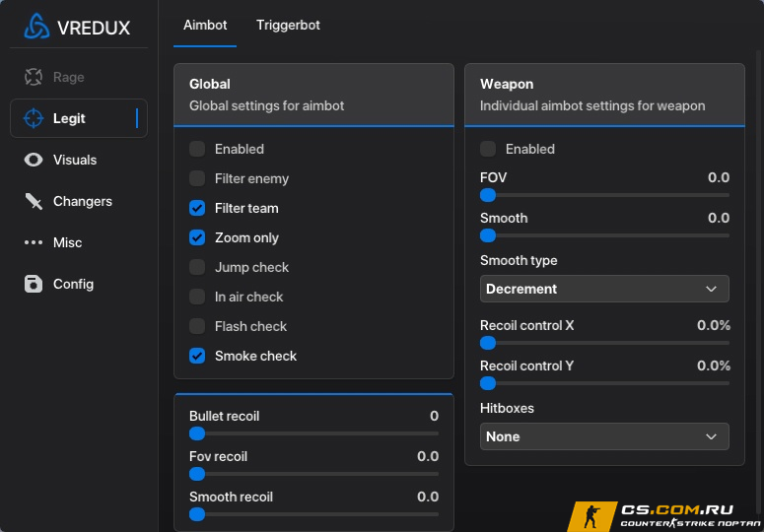Open the Config section label
764x532 pixels.
point(74,284)
